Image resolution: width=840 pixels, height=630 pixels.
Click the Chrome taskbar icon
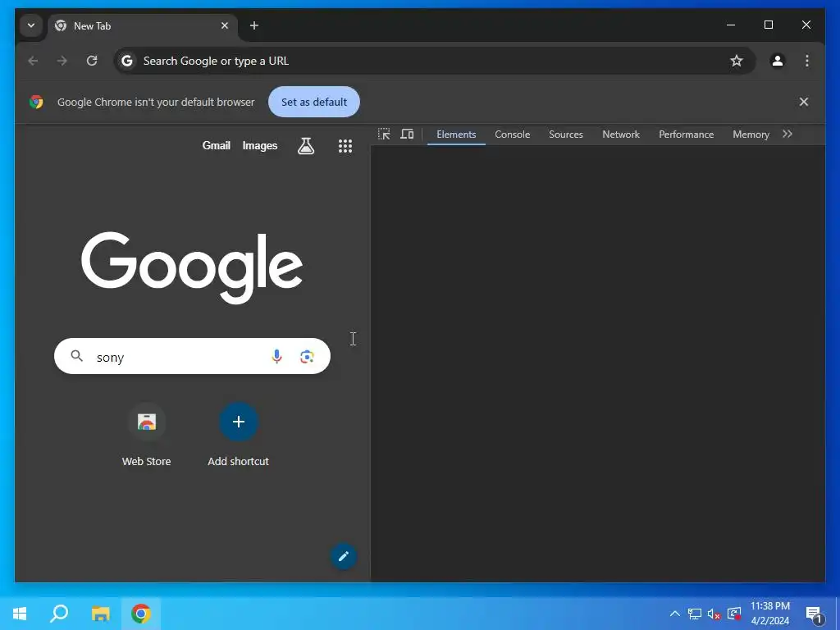click(x=141, y=614)
